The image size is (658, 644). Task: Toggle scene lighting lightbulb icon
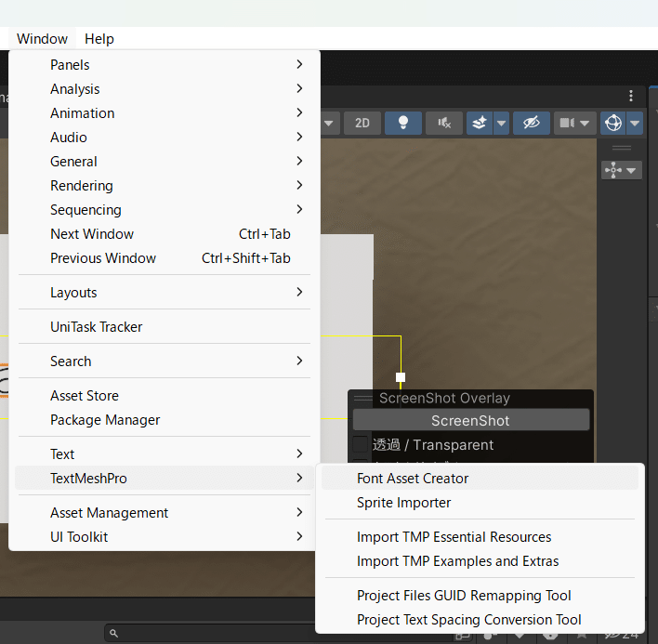tap(403, 123)
